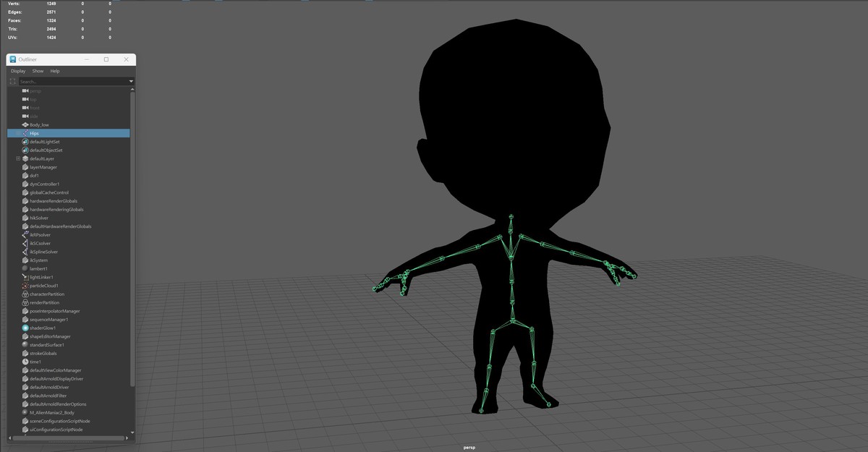This screenshot has width=868, height=452.
Task: Click the defaultLightSet set icon
Action: tap(25, 142)
